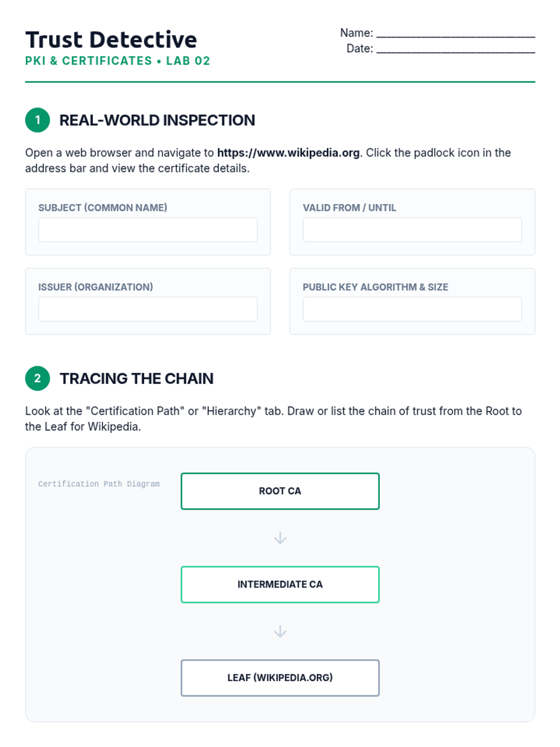Click the Name blank line
This screenshot has height=747, width=560.
click(455, 34)
